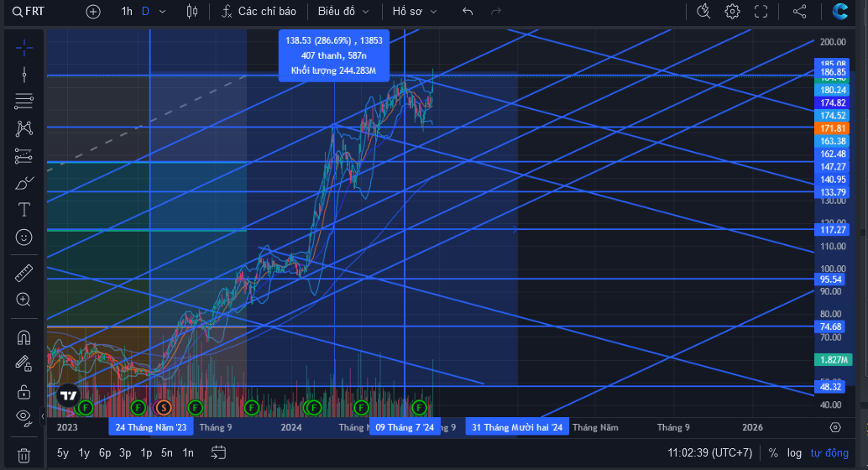Set range to 1p
Viewport: 868px width, 470px height.
tap(146, 453)
